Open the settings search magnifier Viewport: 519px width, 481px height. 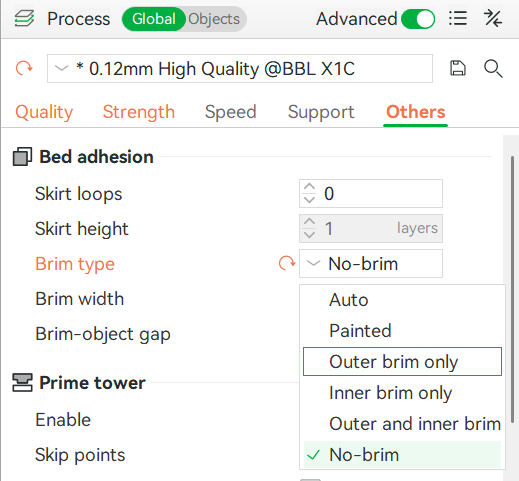pyautogui.click(x=493, y=69)
